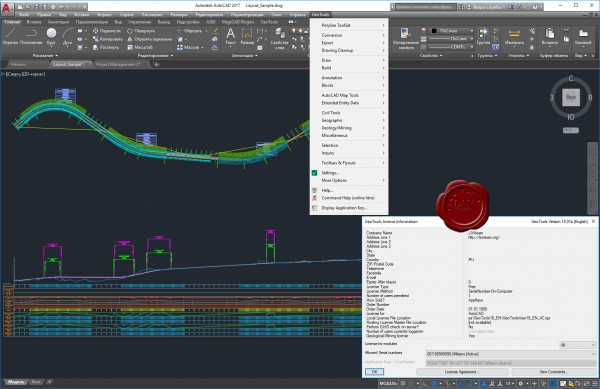
Task: Open Layer Properties (Свойства слоя)
Action: 279,39
